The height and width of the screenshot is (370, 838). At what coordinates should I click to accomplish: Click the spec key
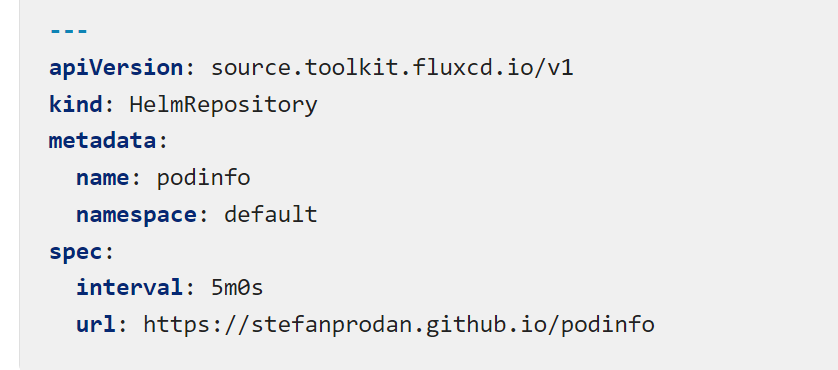[x=75, y=253]
